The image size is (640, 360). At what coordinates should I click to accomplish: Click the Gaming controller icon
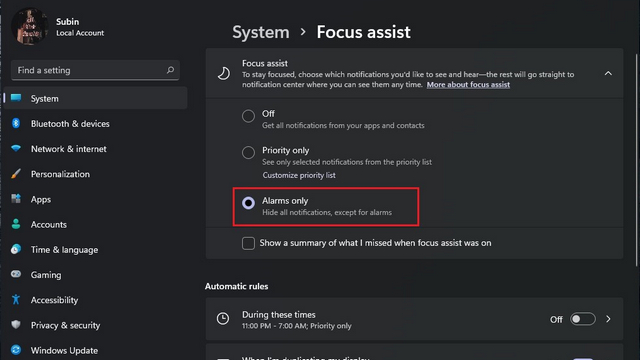pyautogui.click(x=16, y=274)
